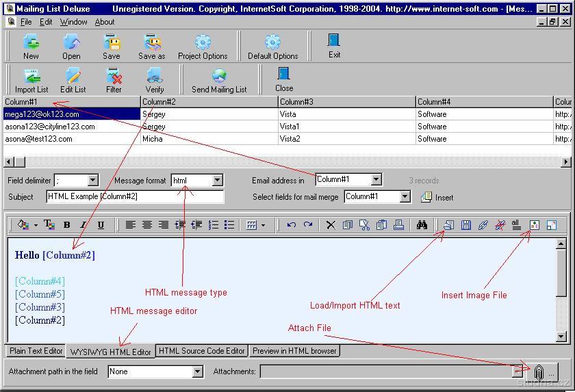Screen dimensions: 575x392
Task: Open the Email address in dropdown
Action: 376,180
